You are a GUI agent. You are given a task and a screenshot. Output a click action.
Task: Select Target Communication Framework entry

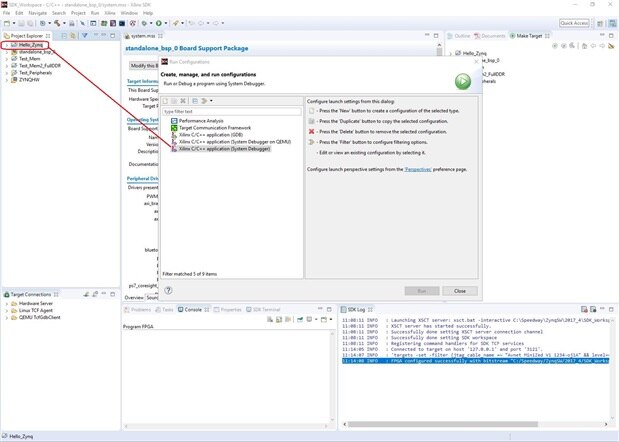(x=213, y=127)
